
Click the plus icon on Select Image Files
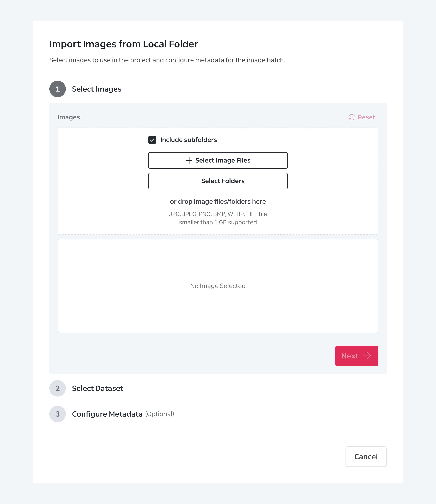(189, 160)
